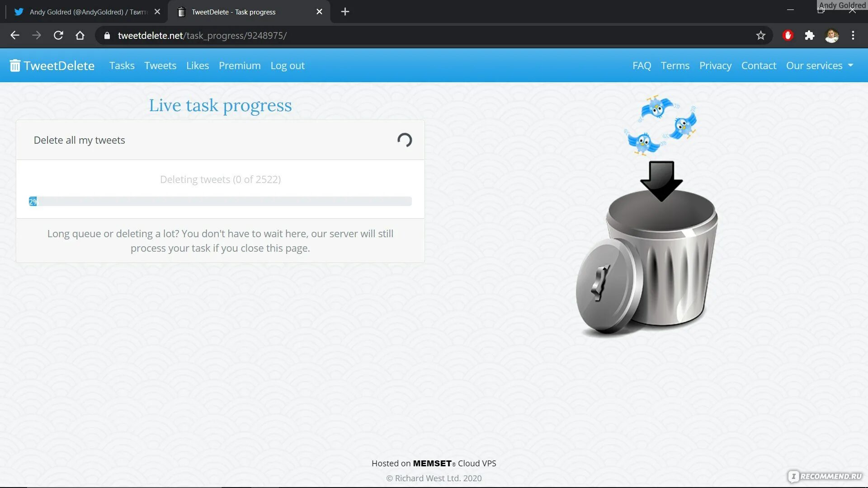Click the deletion progress bar
This screenshot has width=868, height=488.
pos(220,202)
